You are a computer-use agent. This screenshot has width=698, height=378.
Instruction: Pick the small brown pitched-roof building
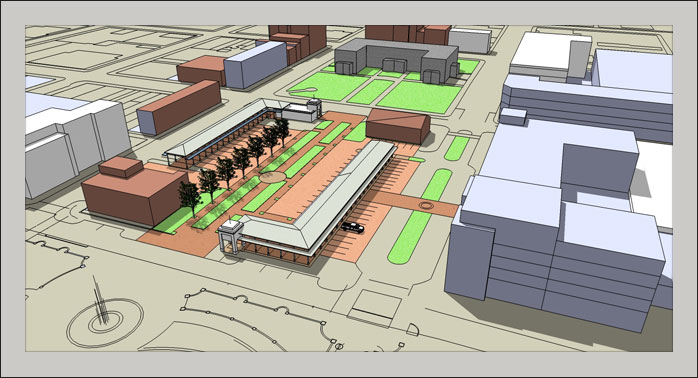coord(398,126)
